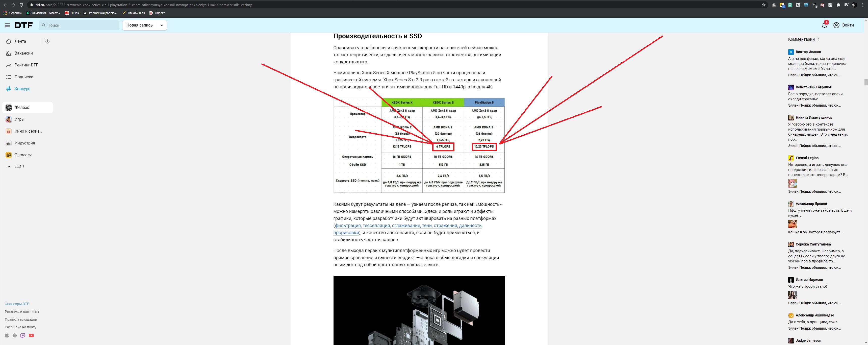This screenshot has height=345, width=868.
Task: Reload the page with browser refresh icon
Action: tap(21, 5)
